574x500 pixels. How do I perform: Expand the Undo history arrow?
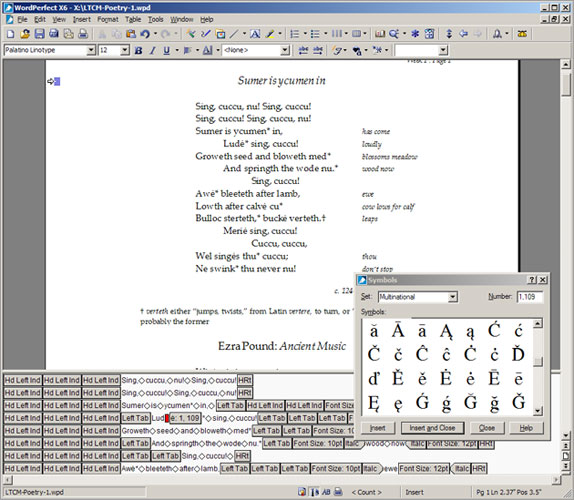(x=155, y=34)
